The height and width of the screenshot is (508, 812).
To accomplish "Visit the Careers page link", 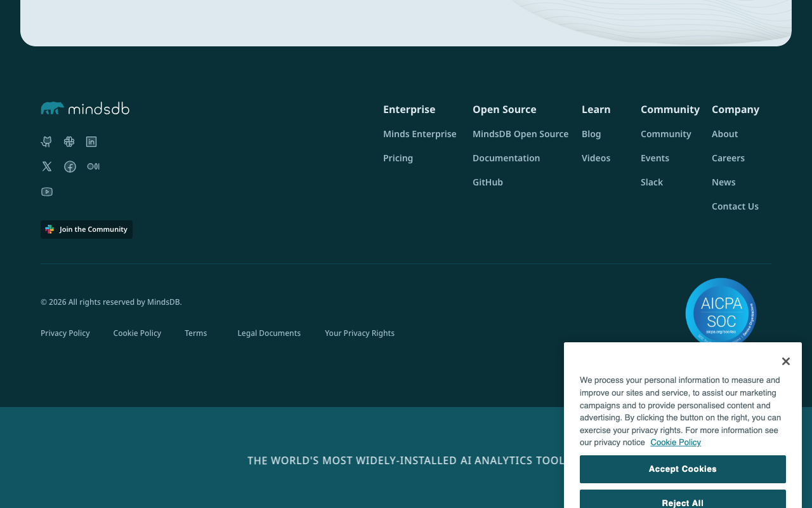I will point(728,158).
